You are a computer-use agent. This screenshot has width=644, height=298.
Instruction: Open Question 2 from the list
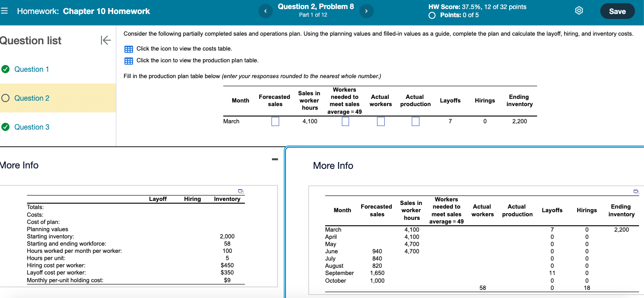point(31,98)
